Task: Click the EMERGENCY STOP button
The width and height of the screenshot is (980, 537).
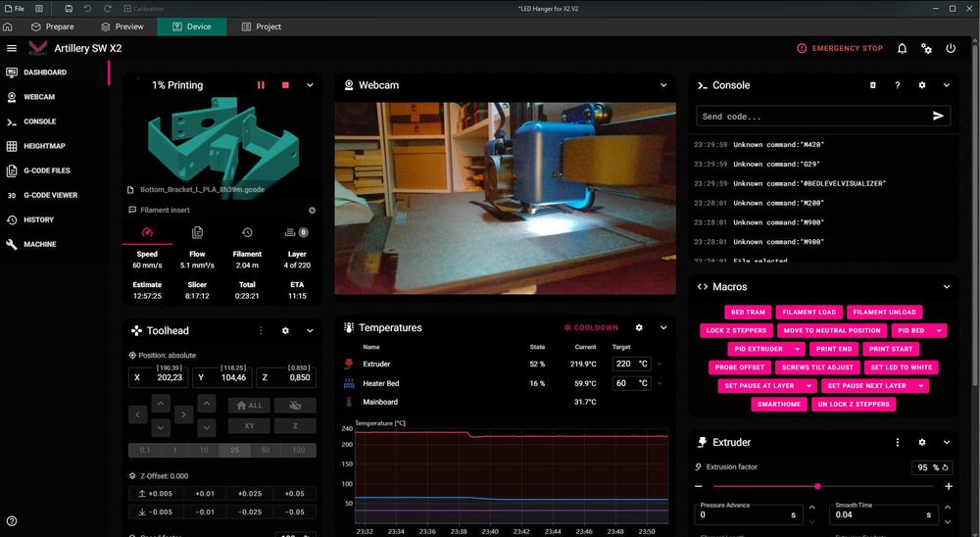Action: click(840, 48)
